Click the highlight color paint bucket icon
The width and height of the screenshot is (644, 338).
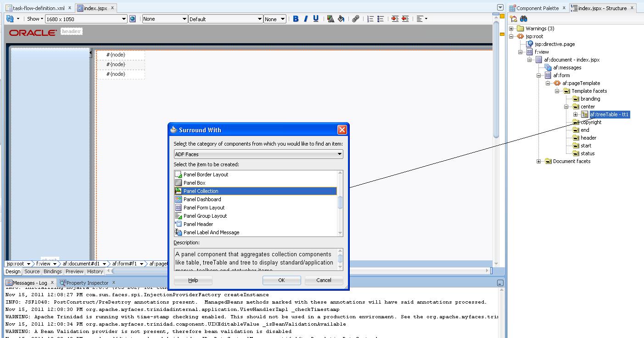[341, 19]
